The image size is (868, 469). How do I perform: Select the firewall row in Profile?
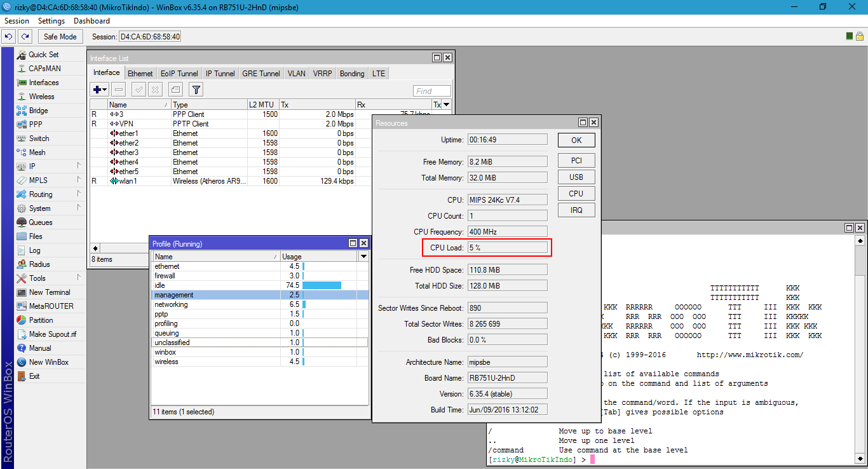260,276
